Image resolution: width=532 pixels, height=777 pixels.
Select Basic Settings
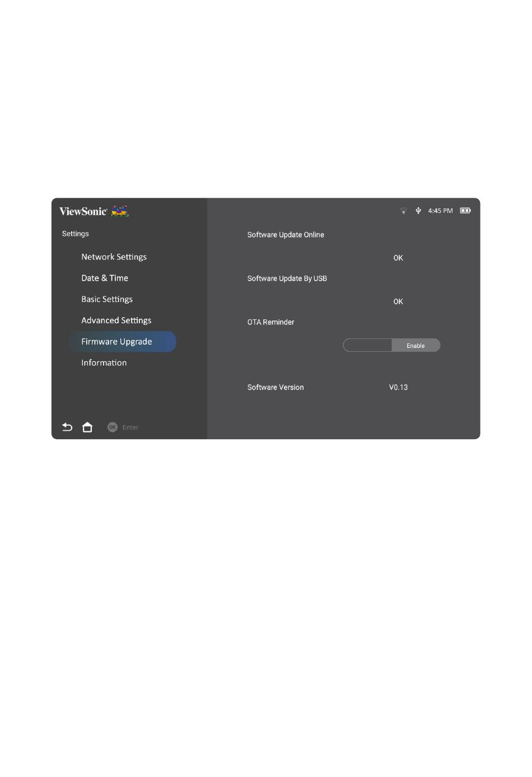click(x=107, y=299)
